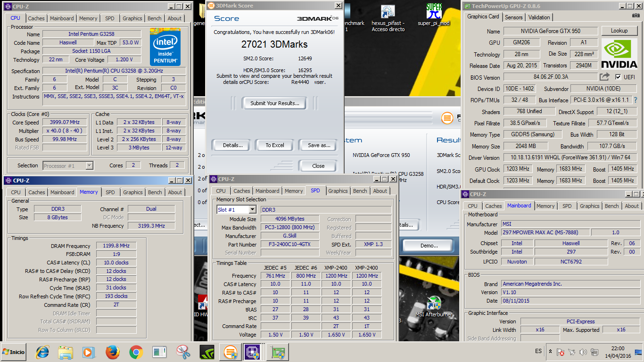
Task: Click the Save as... button
Action: click(319, 145)
